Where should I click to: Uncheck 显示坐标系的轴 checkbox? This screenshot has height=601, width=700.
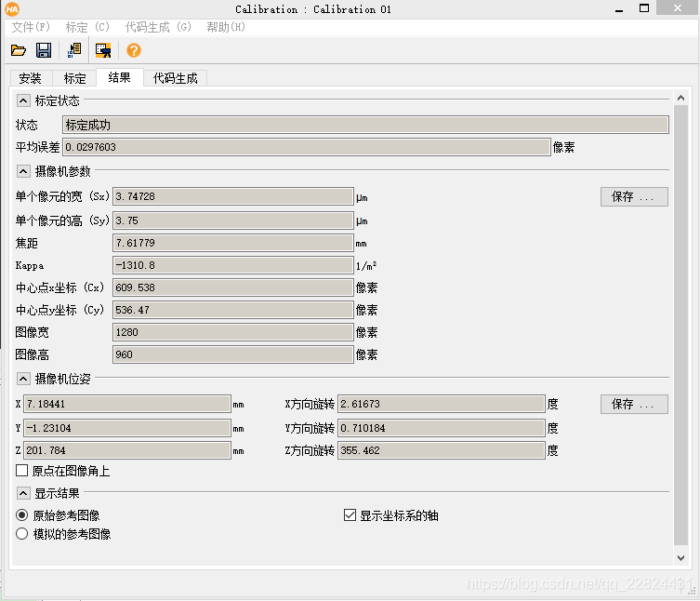coord(350,515)
